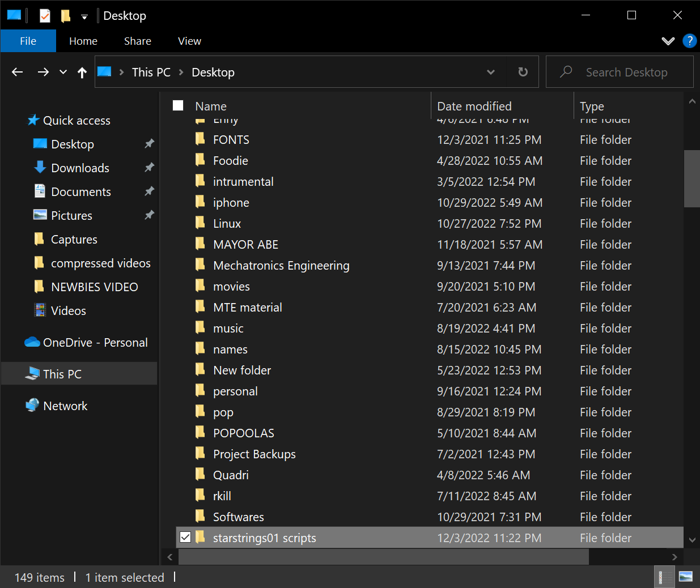
Task: Open Documents in Quick access
Action: (81, 191)
